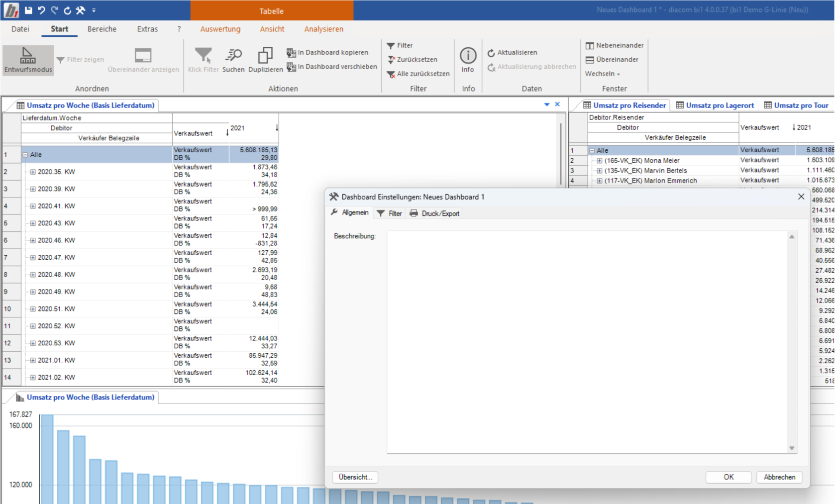Select the Filter tab in settings dialog
This screenshot has width=836, height=504.
point(389,213)
